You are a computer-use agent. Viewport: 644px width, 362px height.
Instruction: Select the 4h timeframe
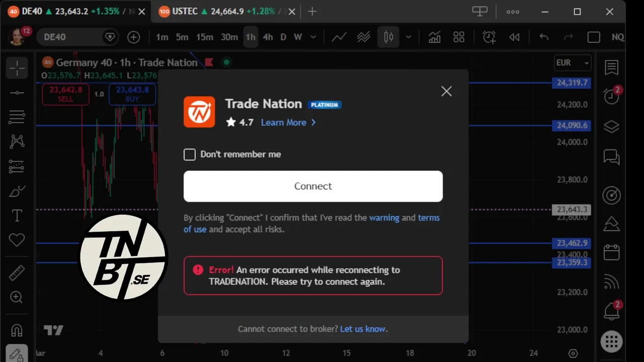tap(268, 37)
